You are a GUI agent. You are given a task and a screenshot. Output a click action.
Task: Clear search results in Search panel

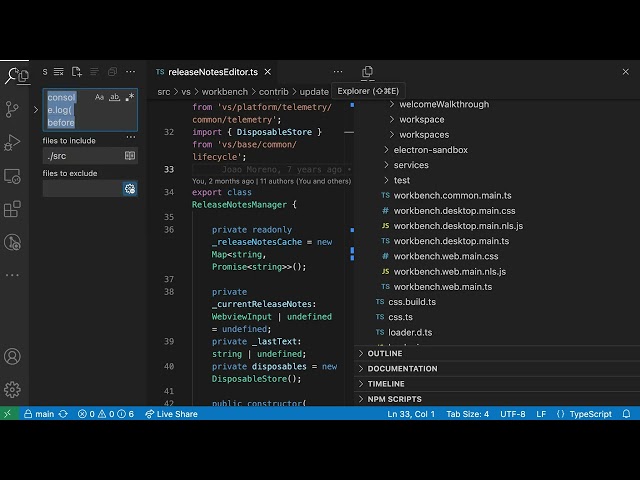coord(59,72)
